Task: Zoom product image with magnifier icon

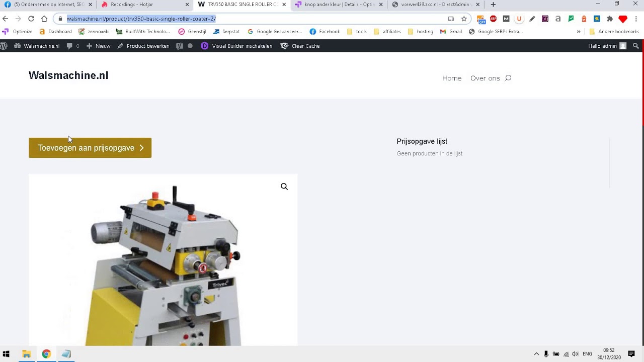Action: (x=284, y=187)
